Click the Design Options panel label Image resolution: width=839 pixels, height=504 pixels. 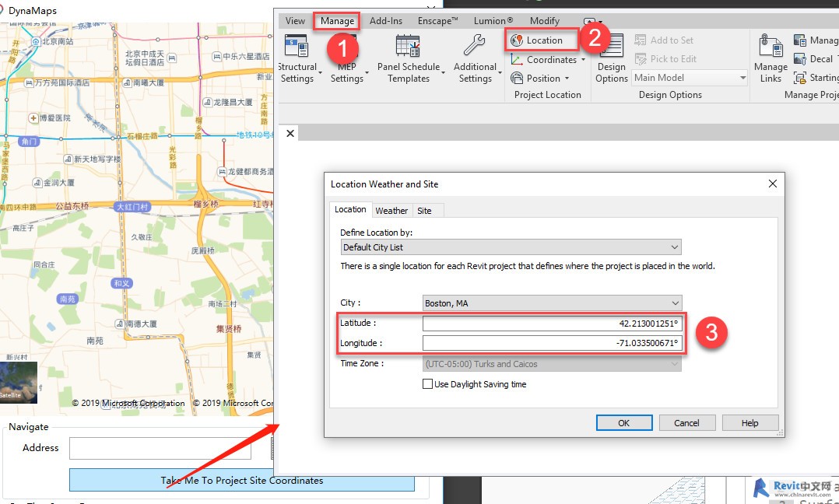click(x=670, y=95)
